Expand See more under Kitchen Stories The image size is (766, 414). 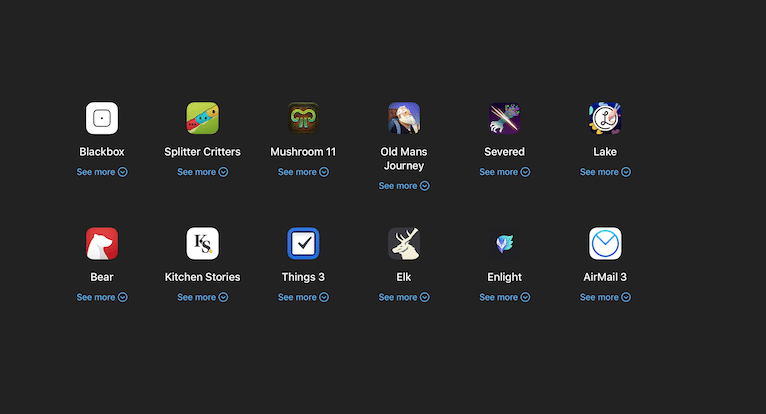point(202,297)
